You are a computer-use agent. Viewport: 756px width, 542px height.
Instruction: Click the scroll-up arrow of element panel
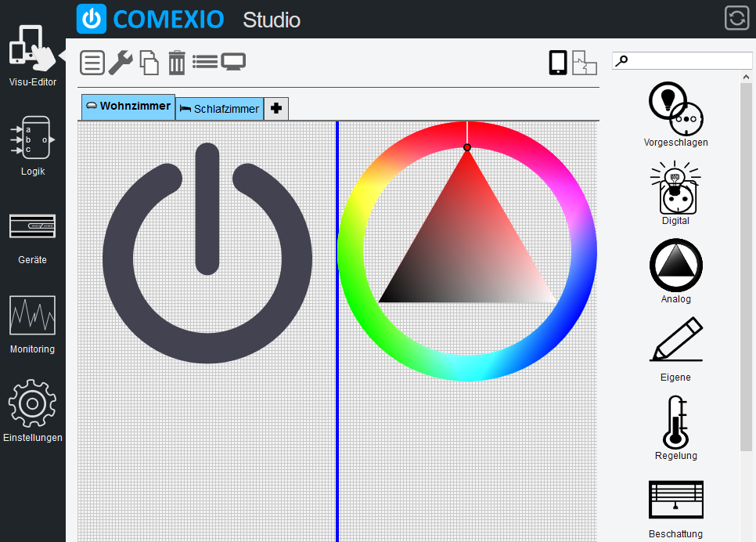pyautogui.click(x=746, y=77)
